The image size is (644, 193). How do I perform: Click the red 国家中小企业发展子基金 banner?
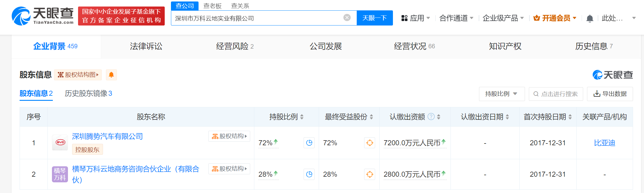click(x=121, y=16)
